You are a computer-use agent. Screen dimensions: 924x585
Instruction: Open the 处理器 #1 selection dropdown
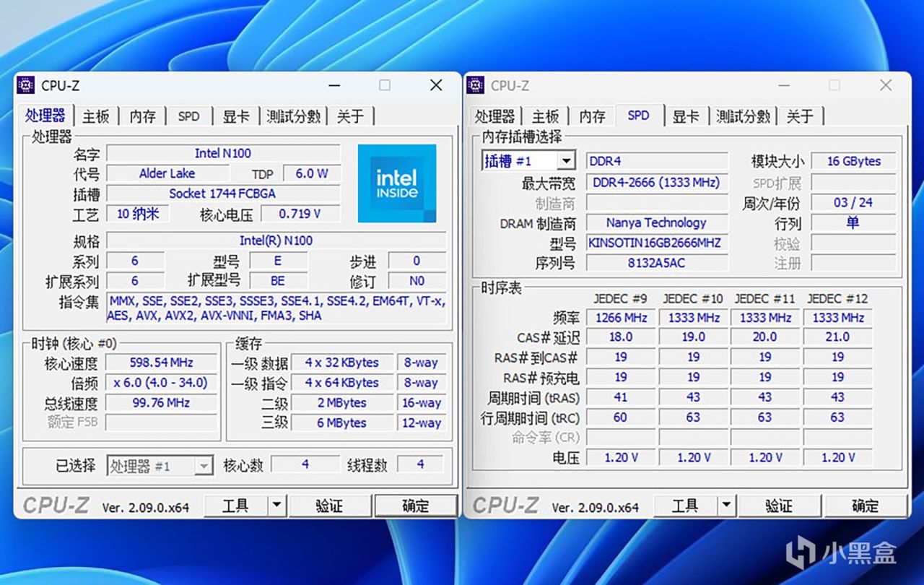point(204,467)
